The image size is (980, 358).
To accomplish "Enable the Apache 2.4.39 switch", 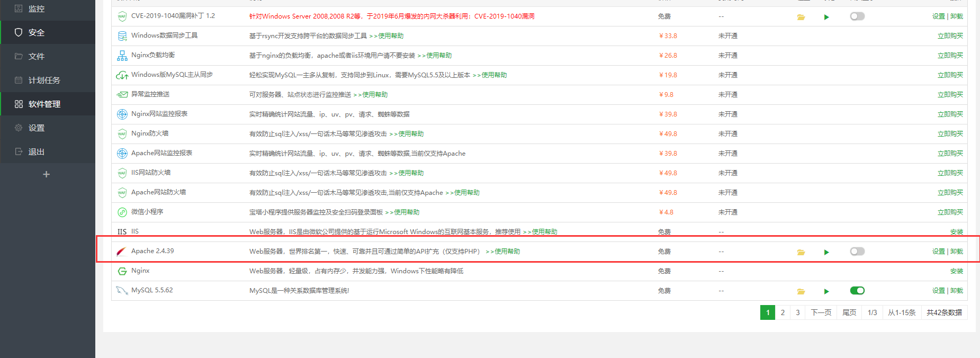I will [857, 252].
